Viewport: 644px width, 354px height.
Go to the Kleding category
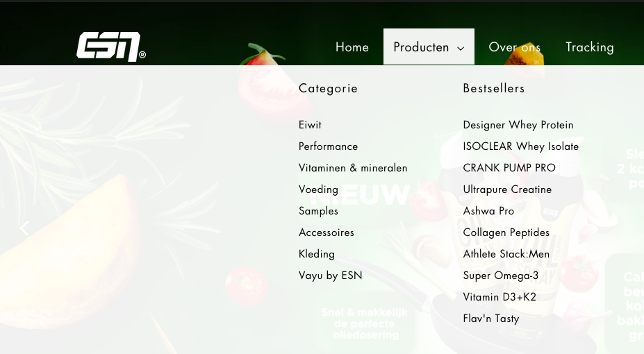[x=316, y=254]
